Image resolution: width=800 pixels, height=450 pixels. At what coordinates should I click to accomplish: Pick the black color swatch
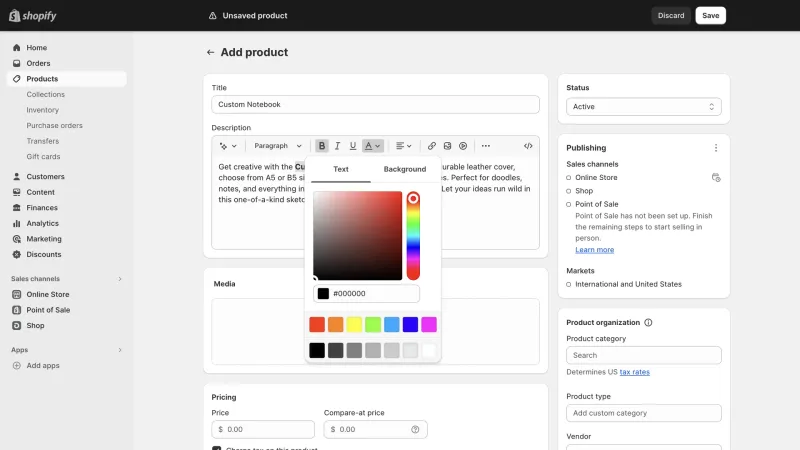coord(317,351)
